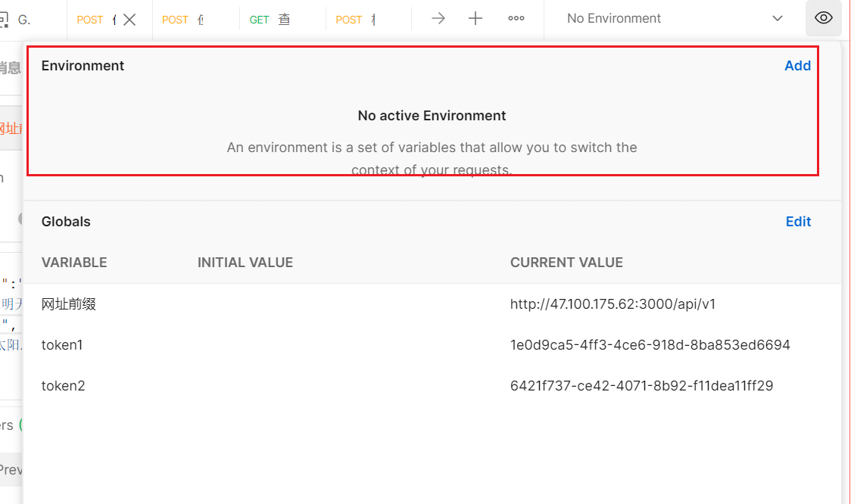The height and width of the screenshot is (504, 851).
Task: Select the POST tab right of GET tab
Action: click(357, 20)
